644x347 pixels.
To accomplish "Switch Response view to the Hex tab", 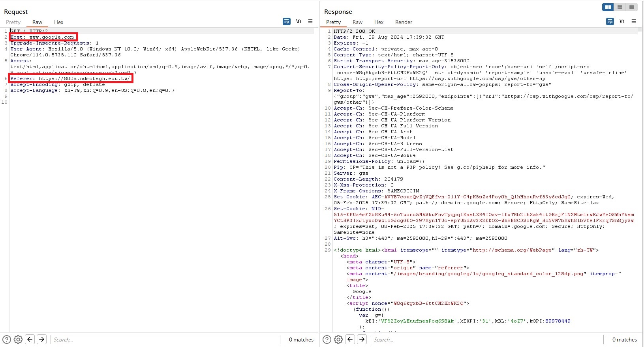I will click(x=379, y=22).
